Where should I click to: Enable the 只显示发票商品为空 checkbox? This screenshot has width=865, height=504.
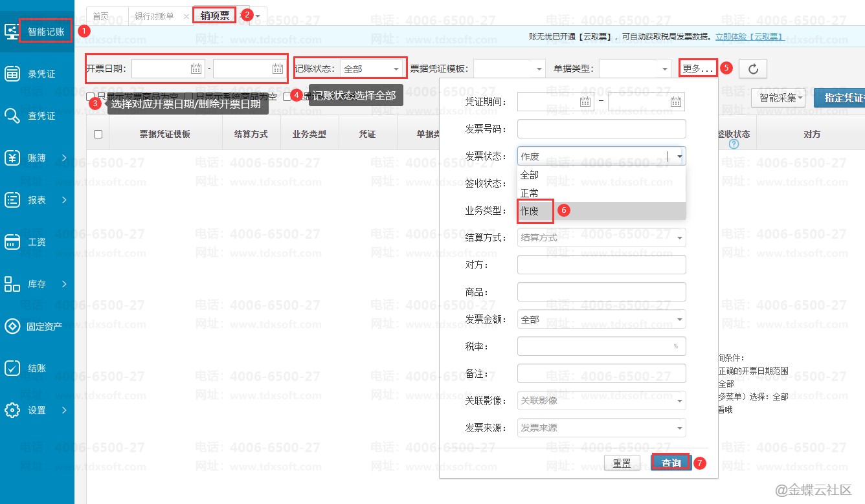coord(91,96)
